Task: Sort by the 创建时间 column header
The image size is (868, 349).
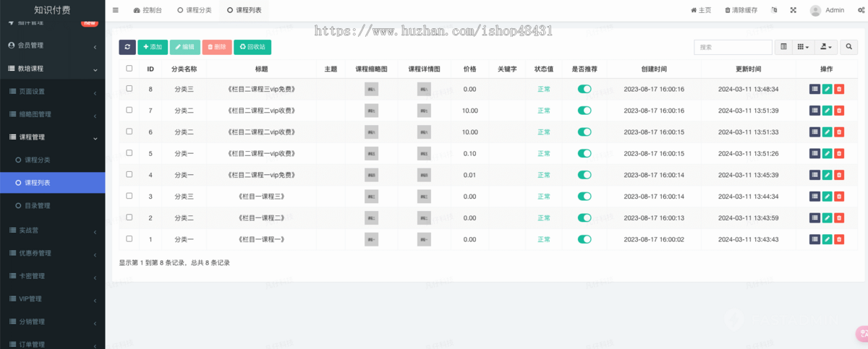Action: pyautogui.click(x=654, y=69)
